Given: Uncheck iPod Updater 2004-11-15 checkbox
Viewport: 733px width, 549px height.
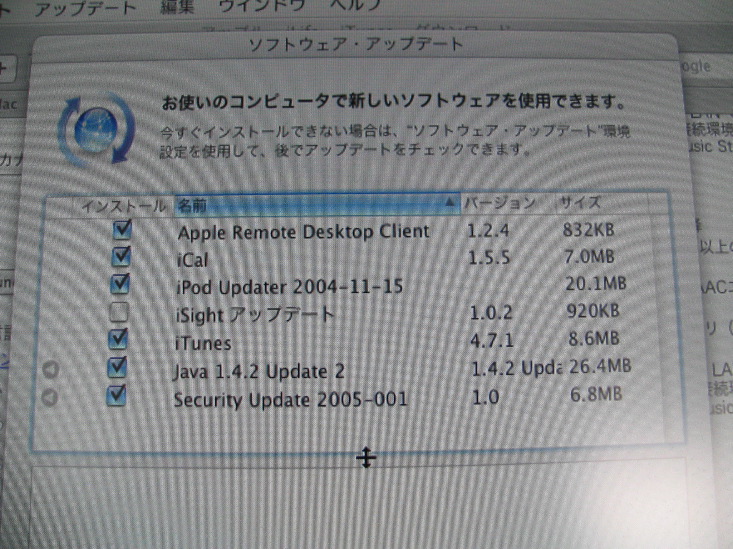Looking at the screenshot, I should point(120,284).
